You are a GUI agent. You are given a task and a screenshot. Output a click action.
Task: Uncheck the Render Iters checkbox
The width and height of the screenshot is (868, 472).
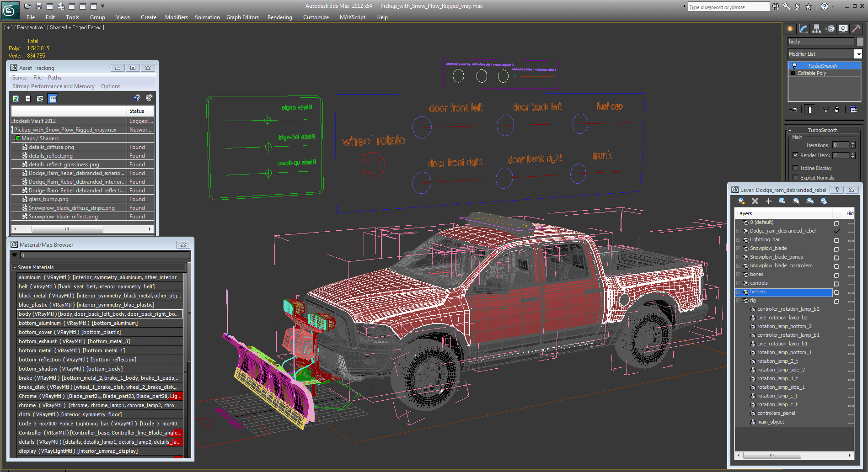click(795, 155)
